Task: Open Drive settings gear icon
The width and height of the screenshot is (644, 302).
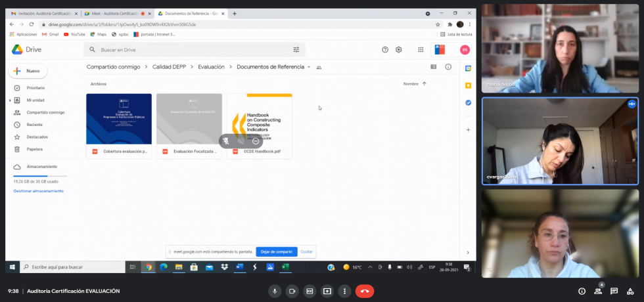Action: [398, 50]
